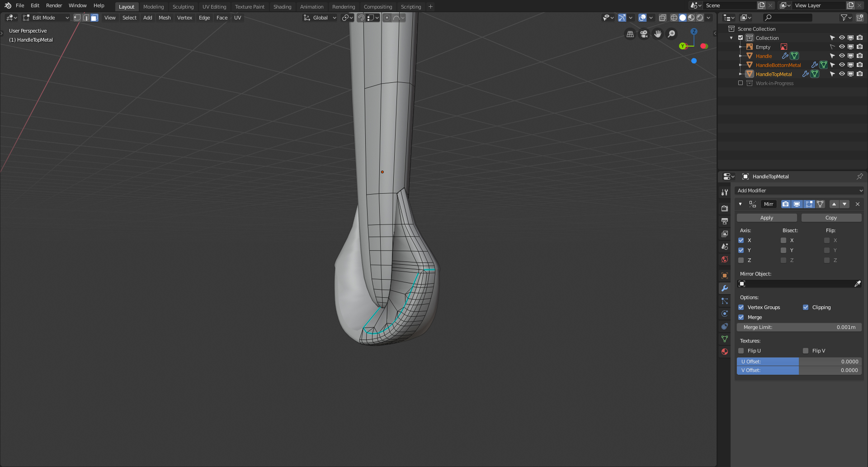Create a new collection in outliner
868x467 pixels.
[x=859, y=18]
